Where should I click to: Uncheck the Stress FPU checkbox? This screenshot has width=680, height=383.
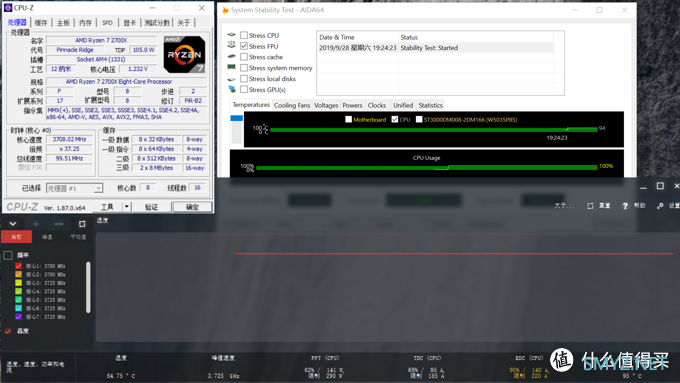[244, 46]
